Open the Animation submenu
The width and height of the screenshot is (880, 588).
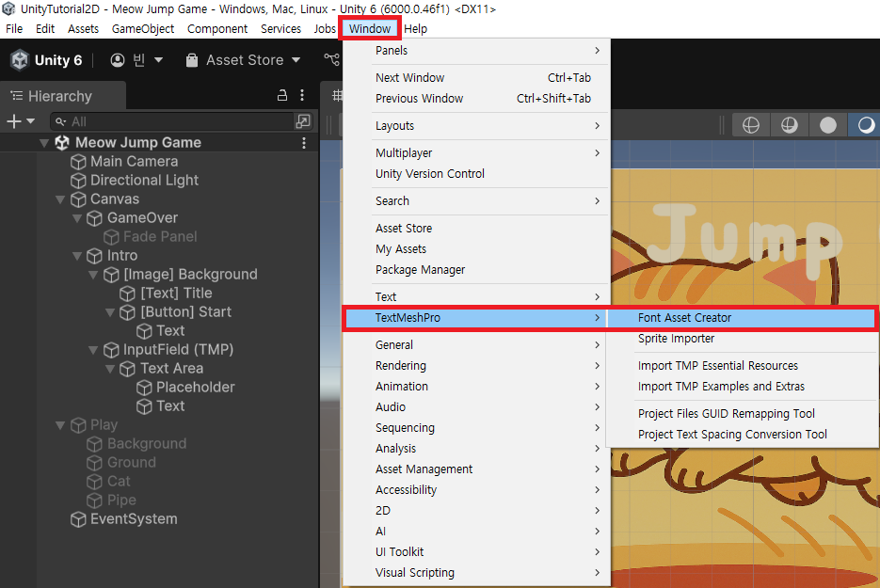[476, 387]
